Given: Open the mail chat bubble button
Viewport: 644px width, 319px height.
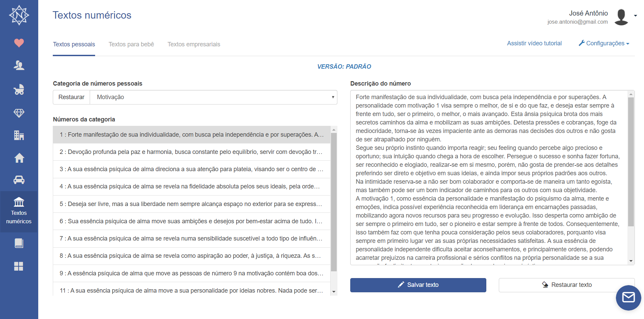Looking at the screenshot, I should [x=628, y=298].
